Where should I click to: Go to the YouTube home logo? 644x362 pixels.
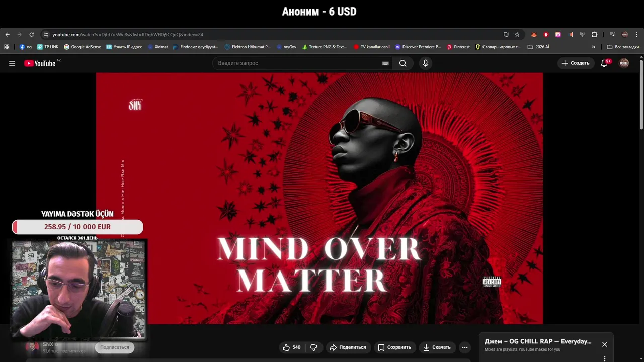click(x=40, y=63)
